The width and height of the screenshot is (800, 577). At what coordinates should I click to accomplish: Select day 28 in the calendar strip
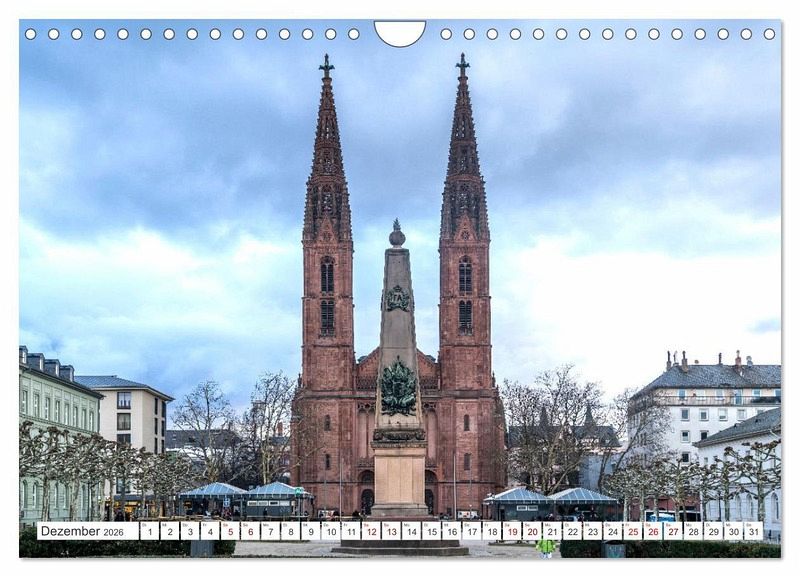(692, 531)
